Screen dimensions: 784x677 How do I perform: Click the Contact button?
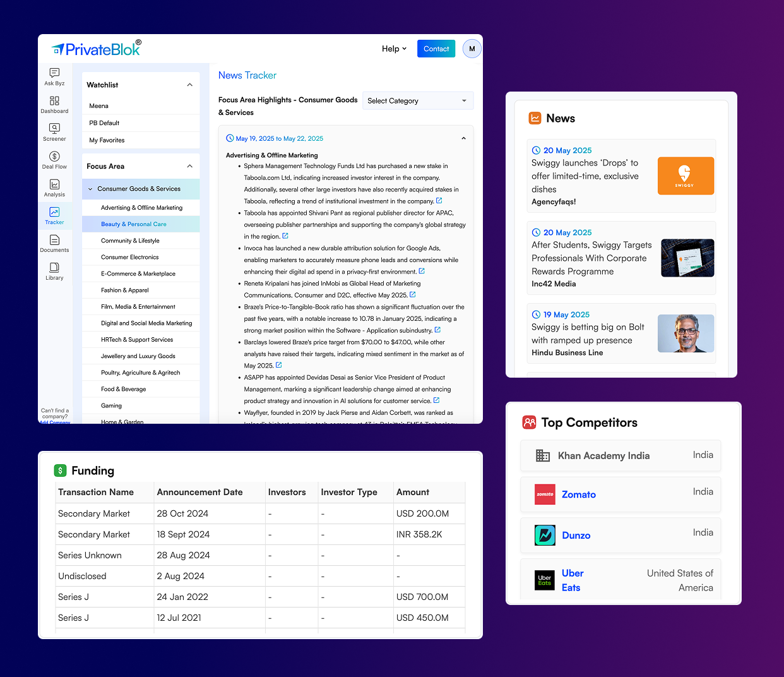pyautogui.click(x=436, y=49)
